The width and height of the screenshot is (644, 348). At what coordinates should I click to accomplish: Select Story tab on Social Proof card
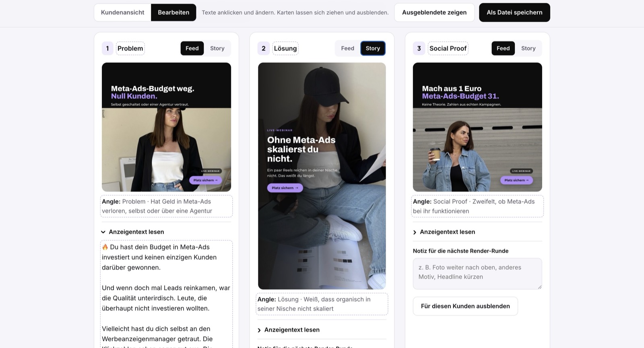coord(528,48)
